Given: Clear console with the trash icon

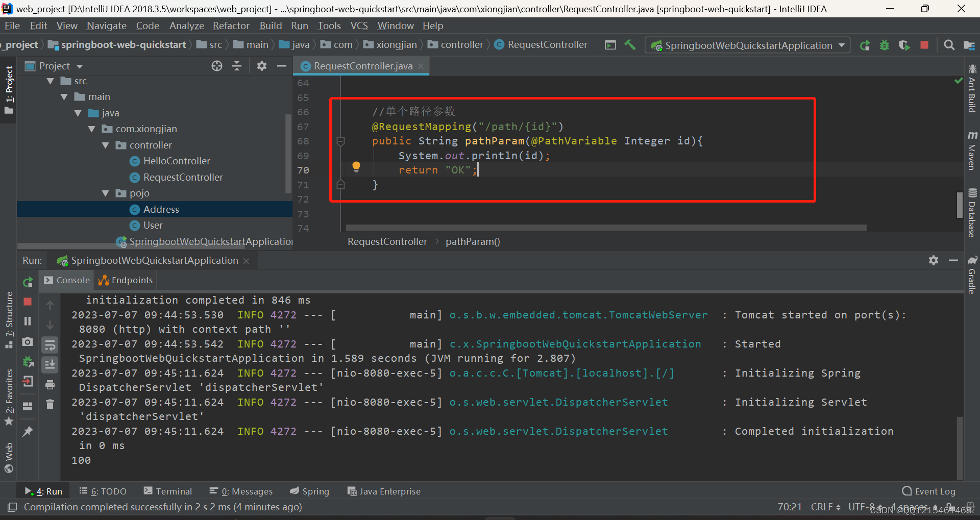Looking at the screenshot, I should click(50, 405).
